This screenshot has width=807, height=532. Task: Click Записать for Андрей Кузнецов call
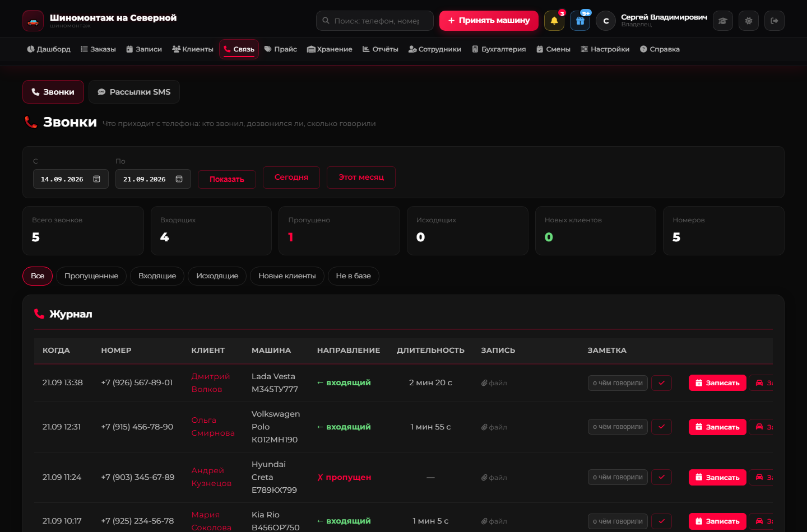coord(717,478)
